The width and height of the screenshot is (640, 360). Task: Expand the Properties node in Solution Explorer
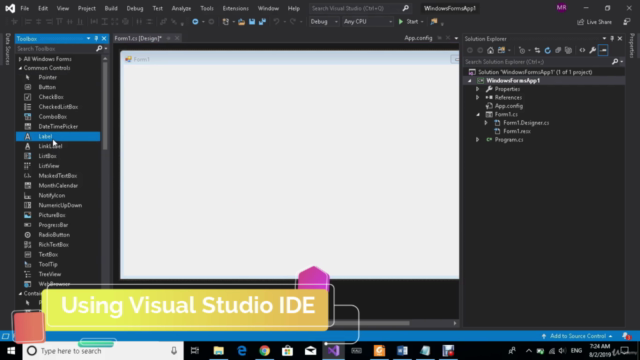point(478,89)
